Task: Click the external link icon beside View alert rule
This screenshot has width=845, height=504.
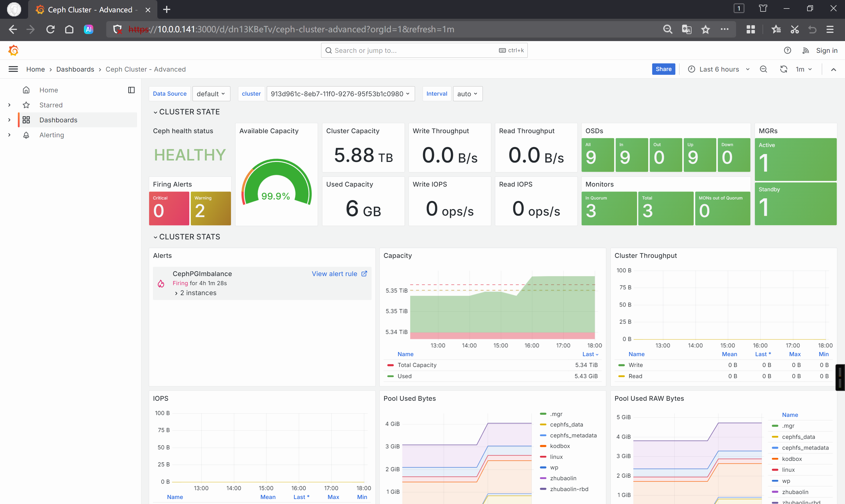Action: pyautogui.click(x=364, y=273)
